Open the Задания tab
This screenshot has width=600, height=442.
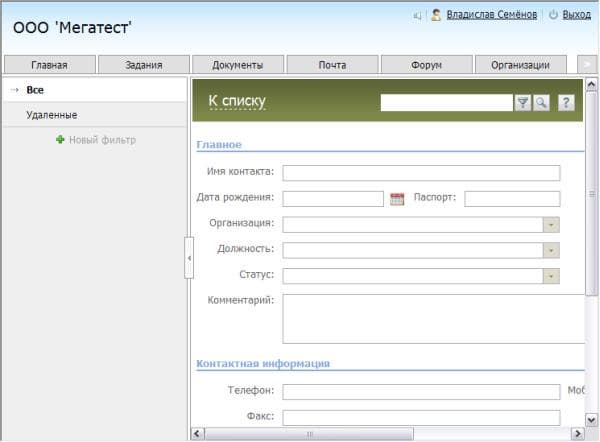144,65
